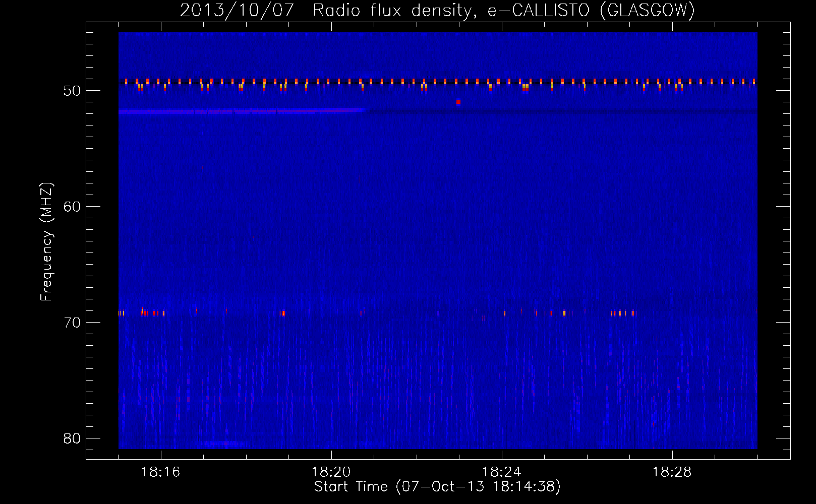Click the 18:20 time tick label

[x=331, y=472]
